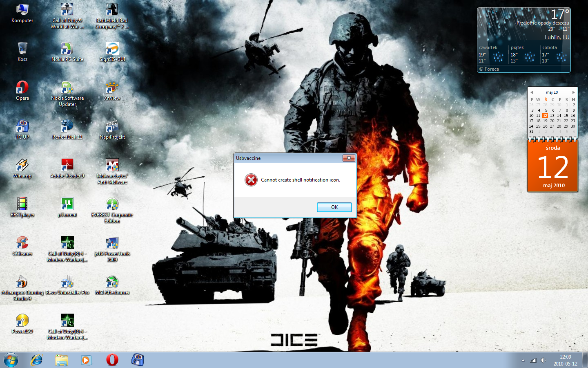The height and width of the screenshot is (368, 588).
Task: Open the network signal tray icon
Action: (x=533, y=360)
